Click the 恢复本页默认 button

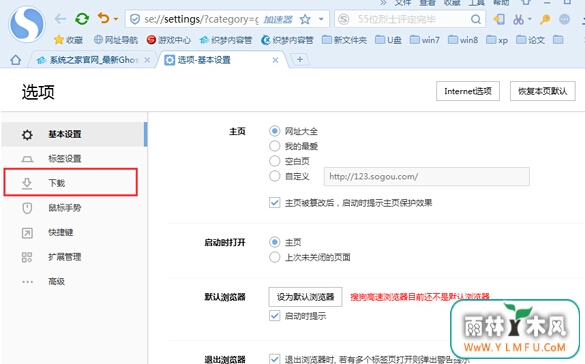click(542, 91)
